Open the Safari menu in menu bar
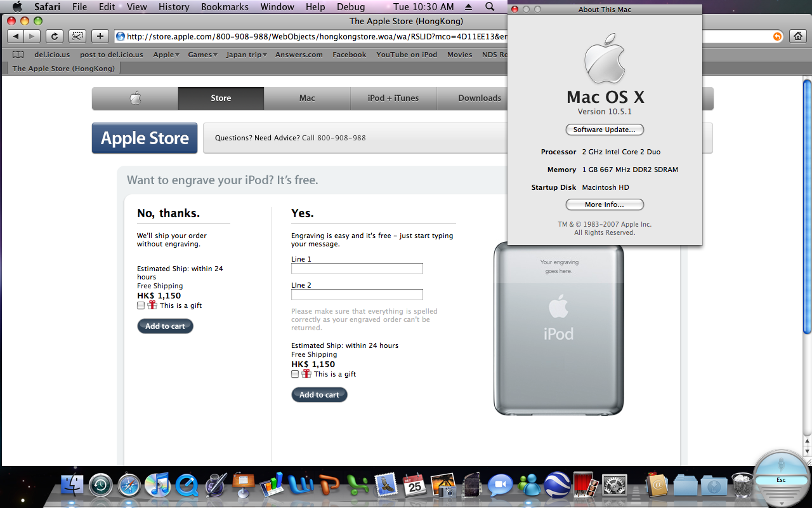812x508 pixels. [47, 7]
